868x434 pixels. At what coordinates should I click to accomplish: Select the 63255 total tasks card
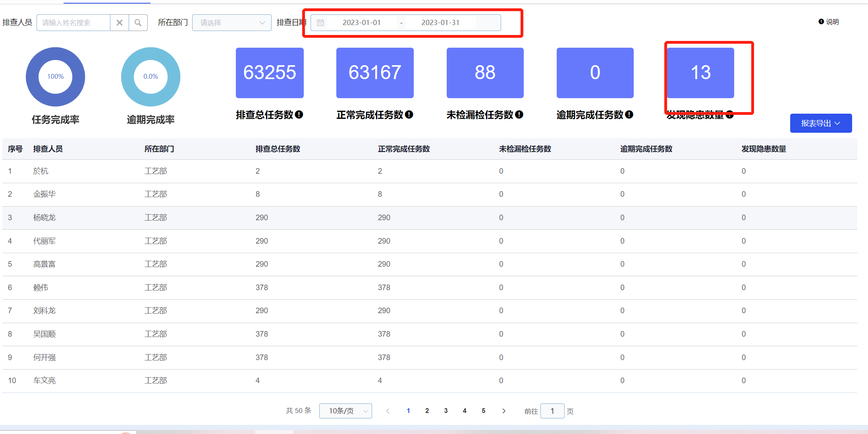(270, 73)
